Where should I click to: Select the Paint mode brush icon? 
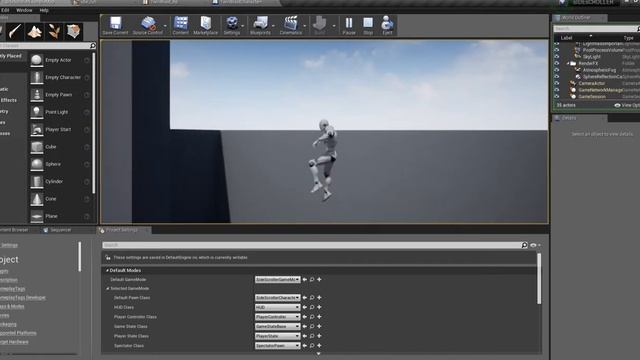tap(15, 31)
